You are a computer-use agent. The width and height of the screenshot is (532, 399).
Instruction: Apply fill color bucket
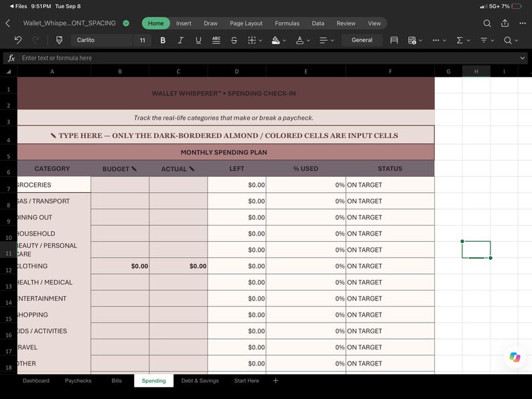[x=276, y=40]
